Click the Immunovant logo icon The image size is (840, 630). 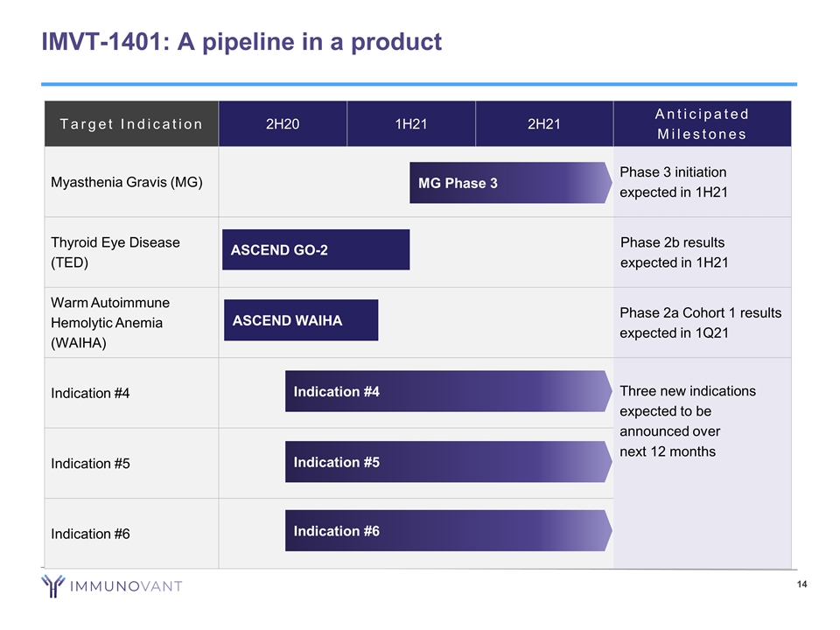pos(54,585)
